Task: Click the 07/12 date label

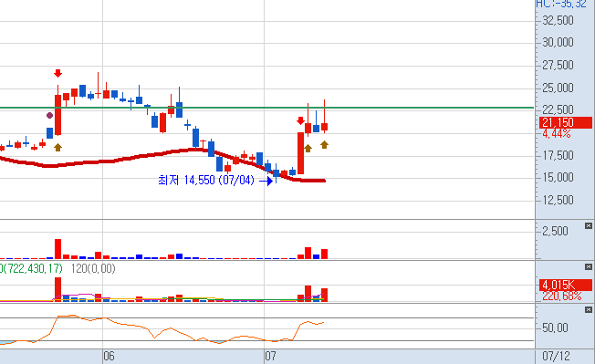Action: coord(556,356)
